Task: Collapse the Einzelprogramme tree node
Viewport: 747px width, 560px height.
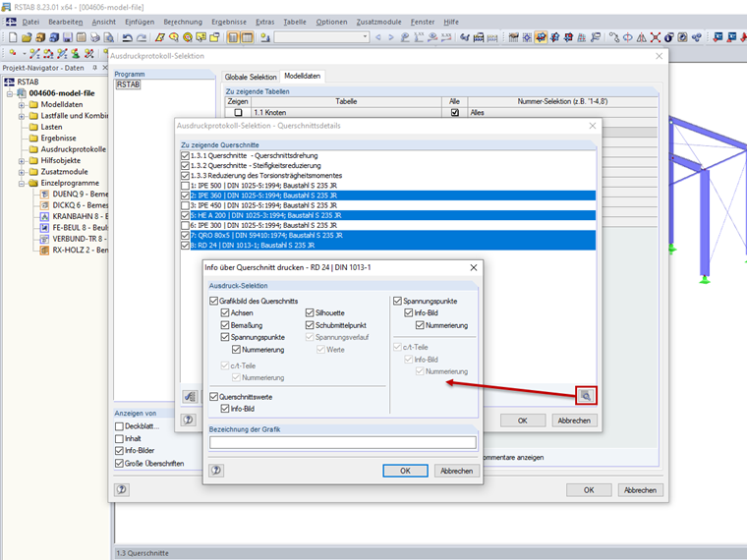Action: [x=22, y=184]
